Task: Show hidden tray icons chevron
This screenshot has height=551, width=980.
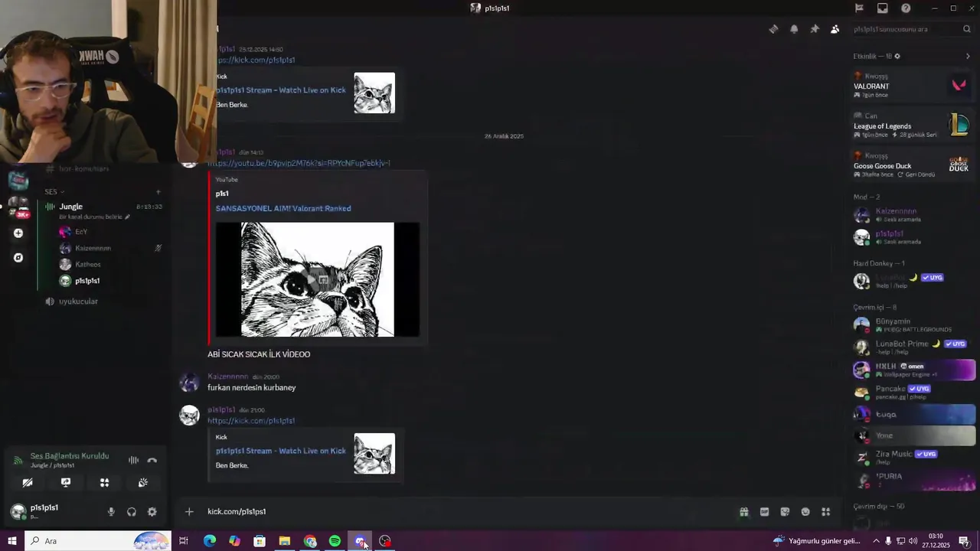Action: coord(876,541)
